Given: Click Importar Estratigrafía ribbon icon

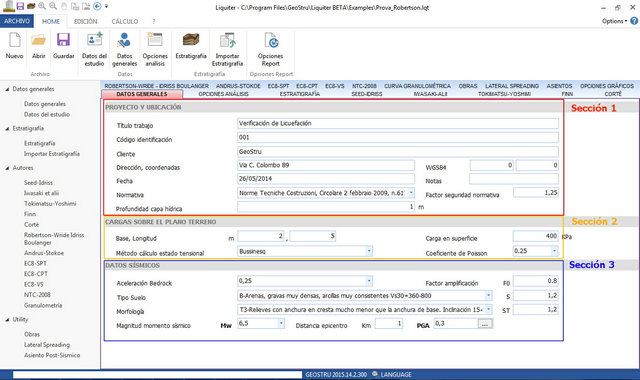Looking at the screenshot, I should tap(227, 40).
